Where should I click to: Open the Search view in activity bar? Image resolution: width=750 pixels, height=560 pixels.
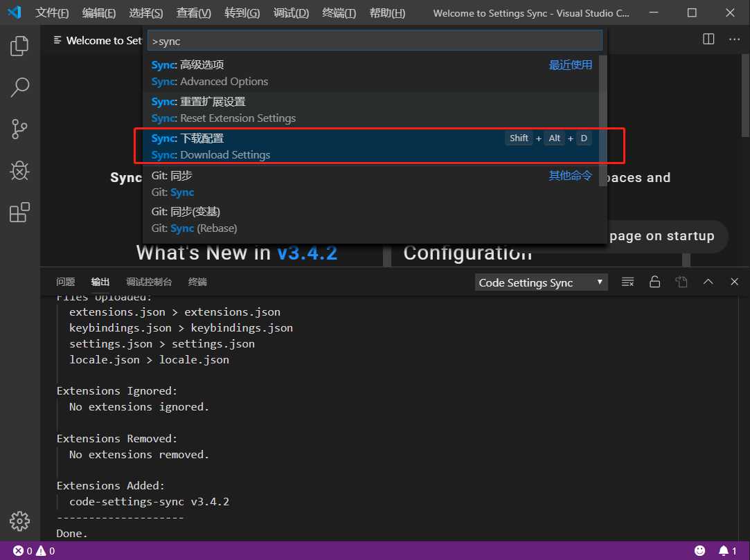(x=19, y=87)
